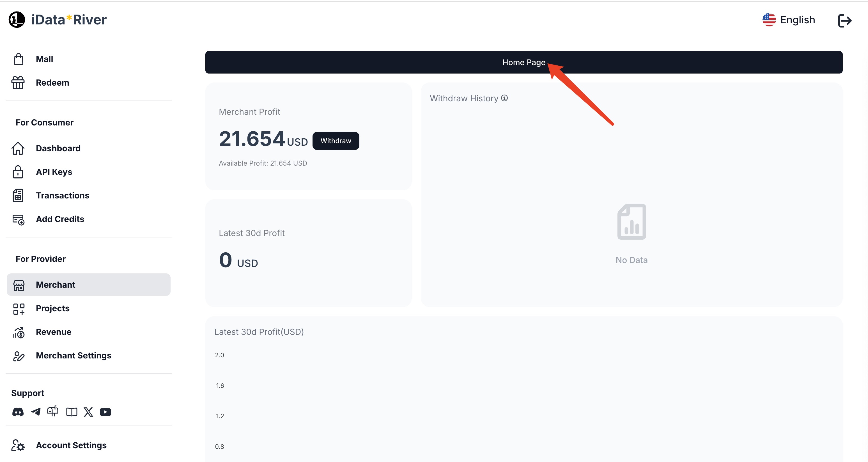Click the Projects menu item
The width and height of the screenshot is (868, 462).
click(x=52, y=308)
